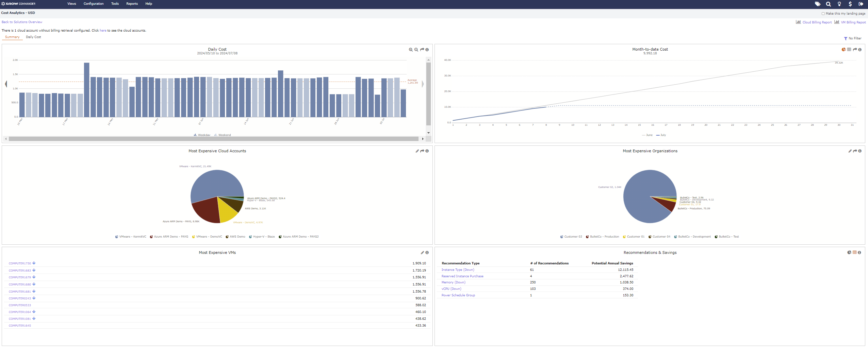Zoom in on the Daily Cost chart
This screenshot has height=348, width=868.
coord(411,50)
